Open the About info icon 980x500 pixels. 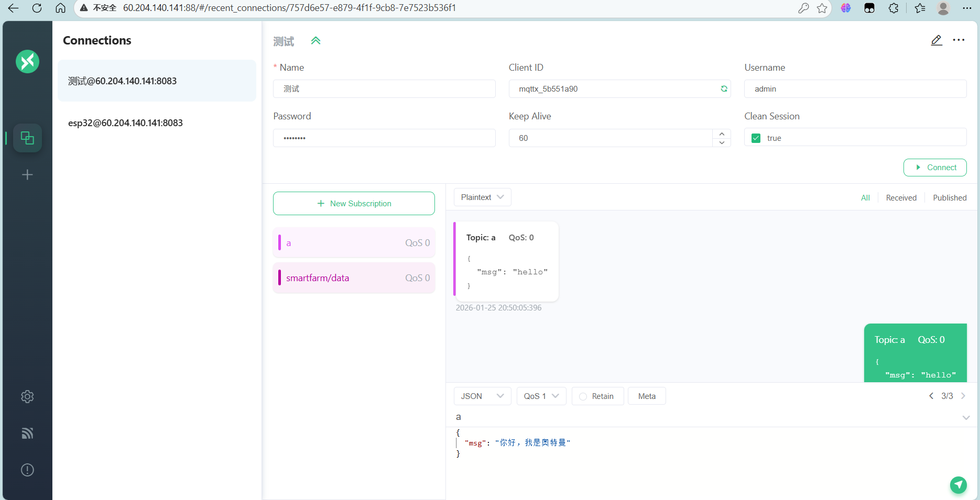tap(27, 470)
